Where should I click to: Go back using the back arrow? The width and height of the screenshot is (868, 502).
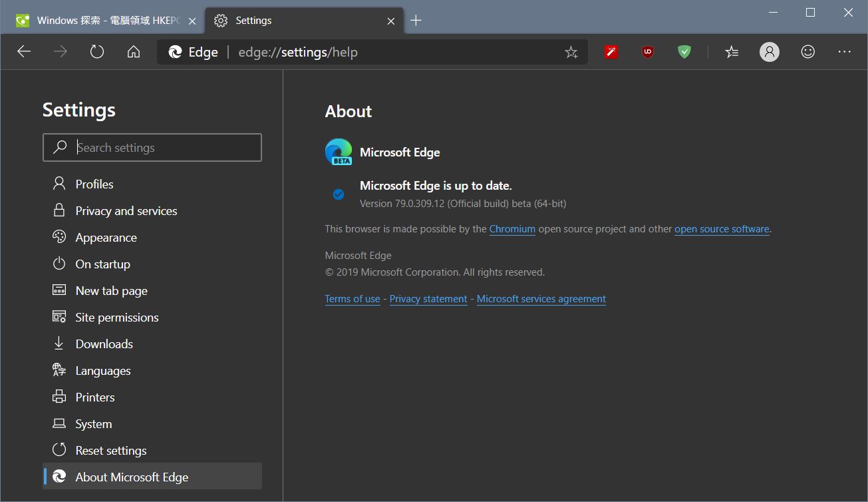24,52
